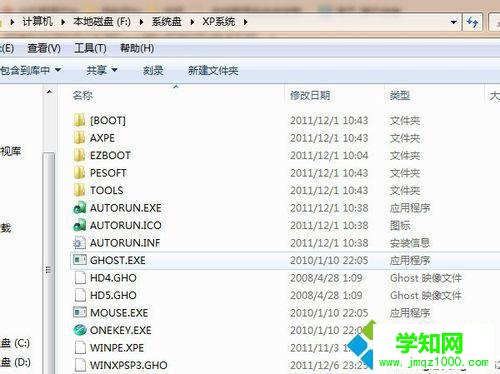The image size is (500, 374).
Task: Click the WINXPSP3.GHO file icon
Action: click(x=80, y=365)
